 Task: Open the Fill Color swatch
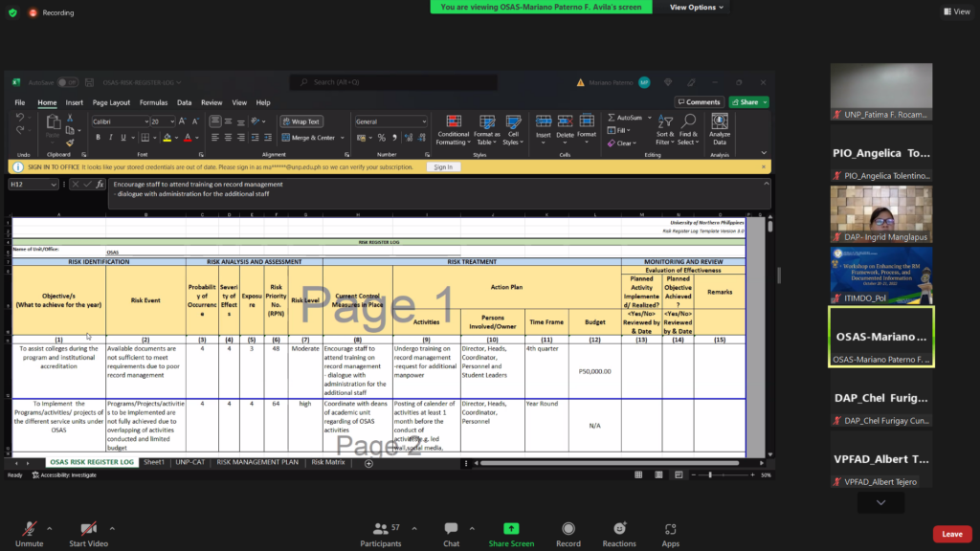click(x=167, y=138)
